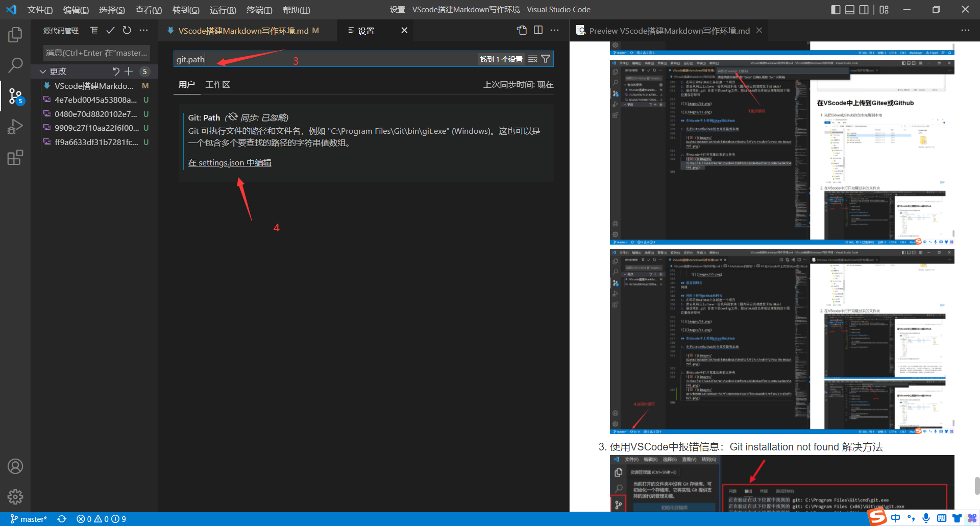Commit staged changes with checkmark icon
The width and height of the screenshot is (980, 526).
pos(110,31)
